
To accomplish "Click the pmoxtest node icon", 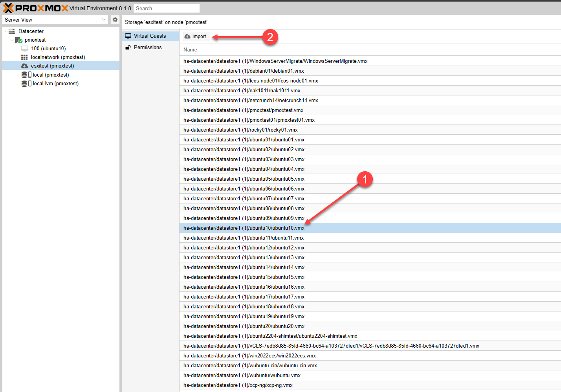I will [18, 40].
